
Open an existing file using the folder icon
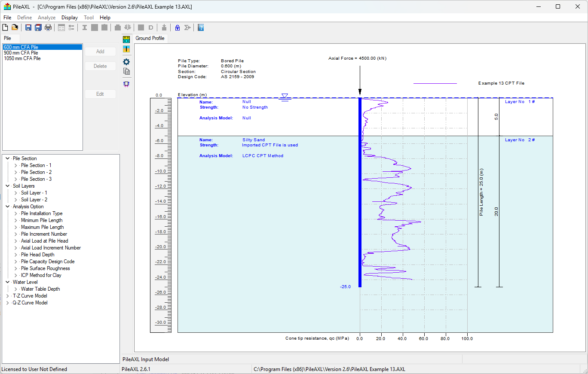[x=15, y=27]
